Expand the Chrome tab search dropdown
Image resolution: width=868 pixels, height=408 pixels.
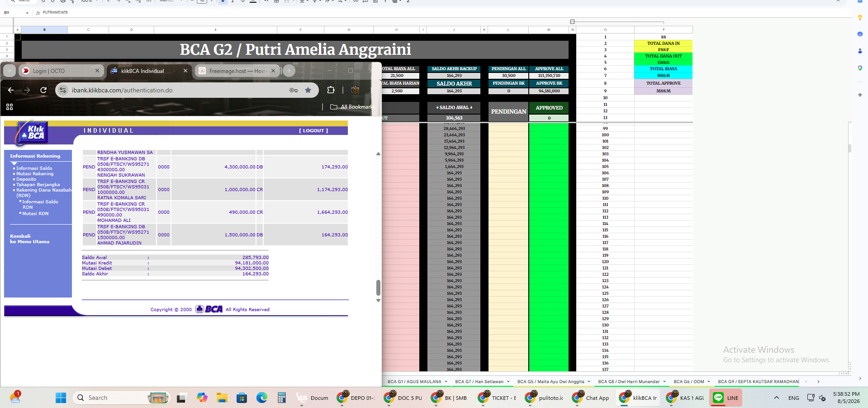point(9,71)
